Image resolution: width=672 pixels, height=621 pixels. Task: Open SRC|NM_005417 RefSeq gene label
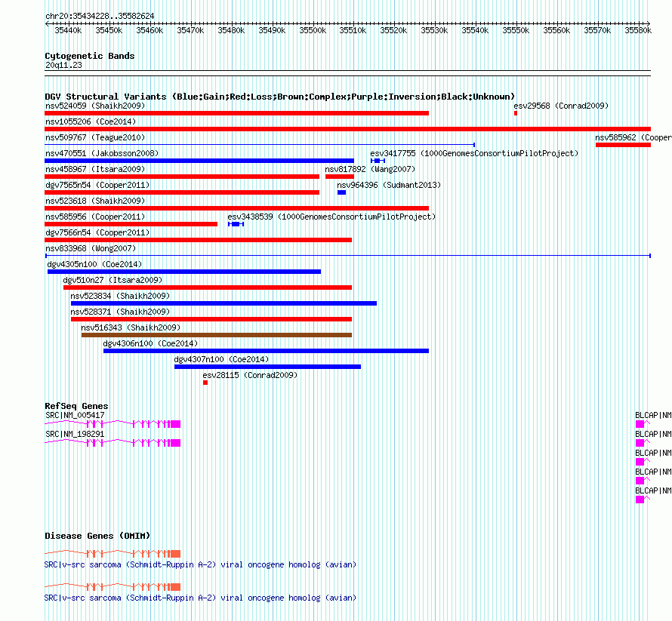tap(75, 415)
